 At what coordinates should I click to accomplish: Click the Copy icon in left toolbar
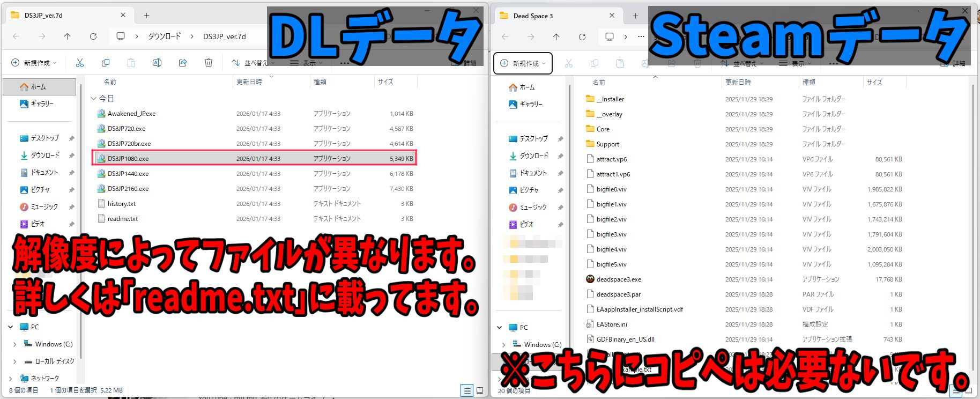click(x=106, y=63)
